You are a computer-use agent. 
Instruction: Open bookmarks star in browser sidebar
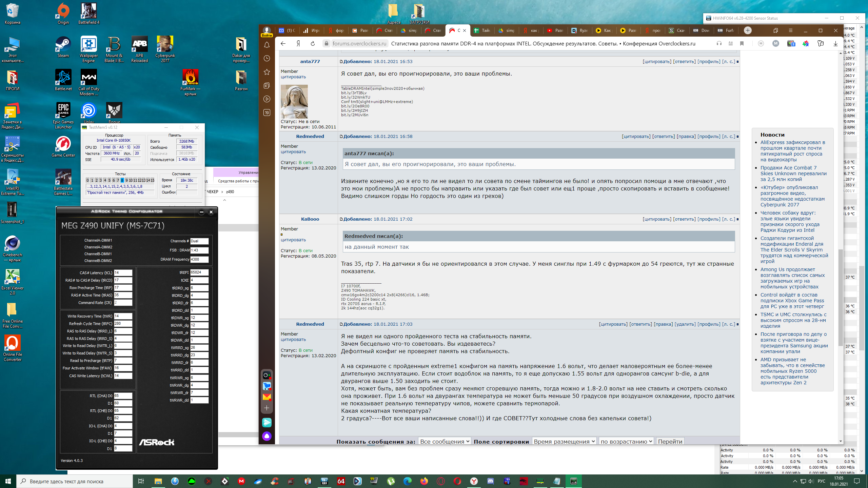coord(267,72)
